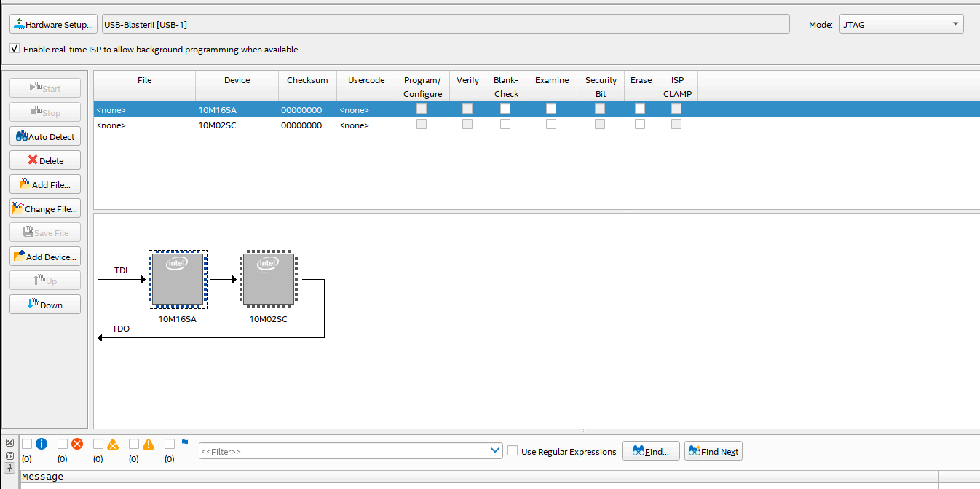Image resolution: width=980 pixels, height=489 pixels.
Task: Click the Add File button
Action: tap(45, 184)
